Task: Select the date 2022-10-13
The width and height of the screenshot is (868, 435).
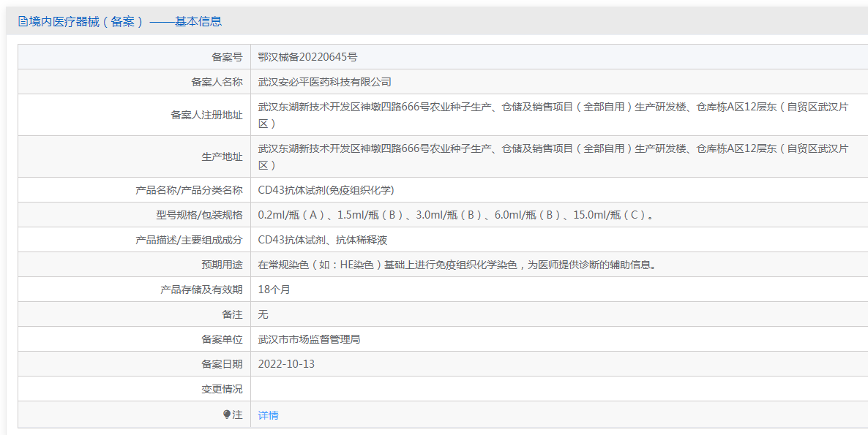Action: 287,364
